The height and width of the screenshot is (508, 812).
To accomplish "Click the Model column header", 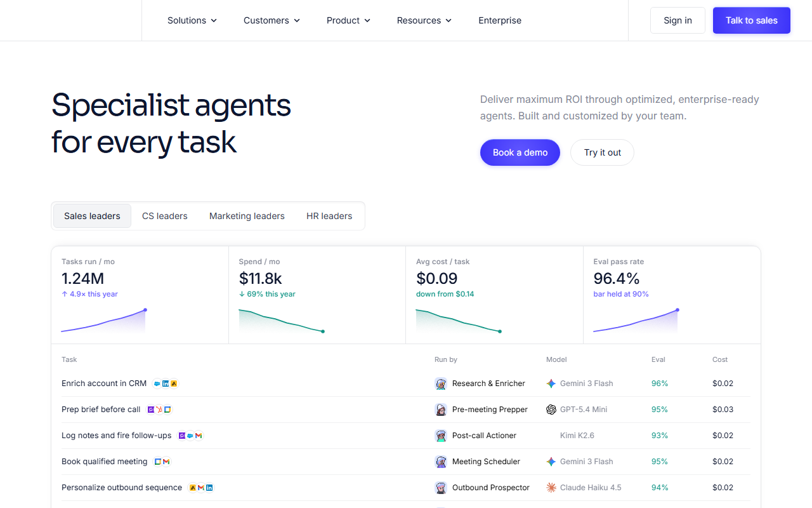I will coord(556,359).
